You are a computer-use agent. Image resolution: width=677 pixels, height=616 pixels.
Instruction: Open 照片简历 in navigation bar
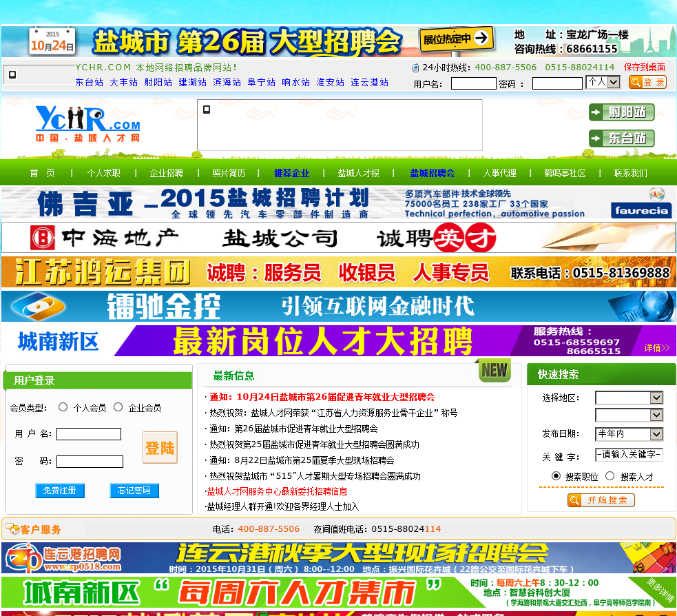pyautogui.click(x=229, y=173)
